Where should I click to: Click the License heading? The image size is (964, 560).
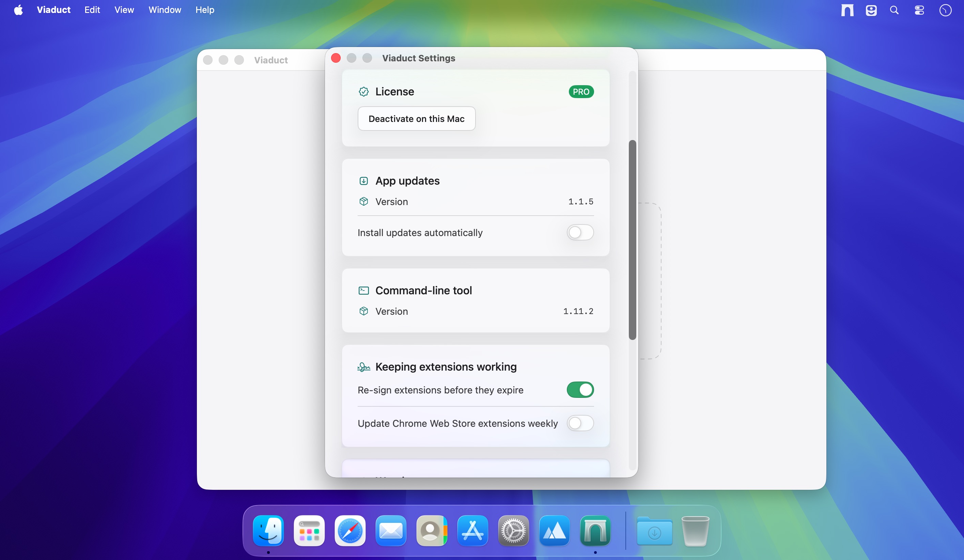point(394,92)
